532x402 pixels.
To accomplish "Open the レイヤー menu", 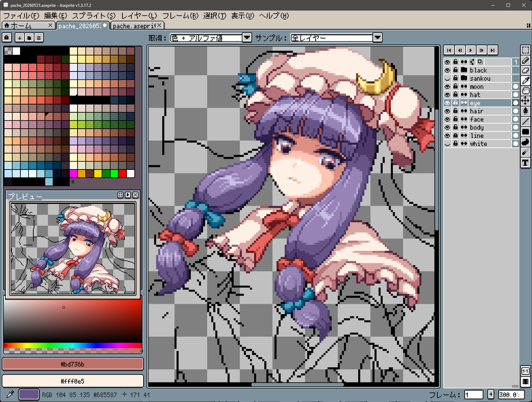I will tap(139, 16).
